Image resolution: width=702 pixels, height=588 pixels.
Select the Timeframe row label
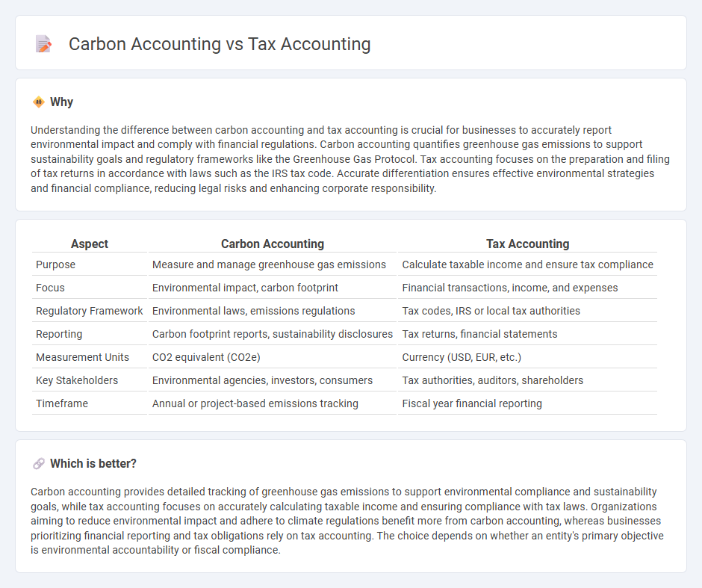point(62,403)
